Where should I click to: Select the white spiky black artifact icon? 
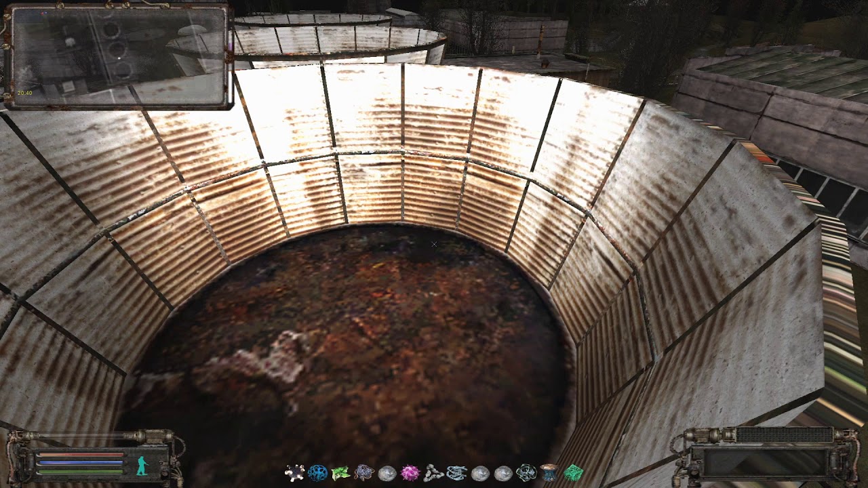[x=294, y=472]
